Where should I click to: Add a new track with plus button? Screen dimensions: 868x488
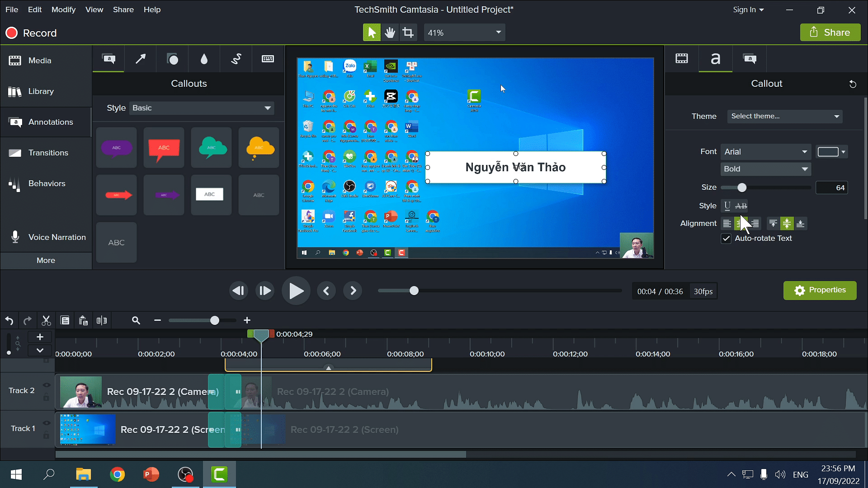point(40,337)
